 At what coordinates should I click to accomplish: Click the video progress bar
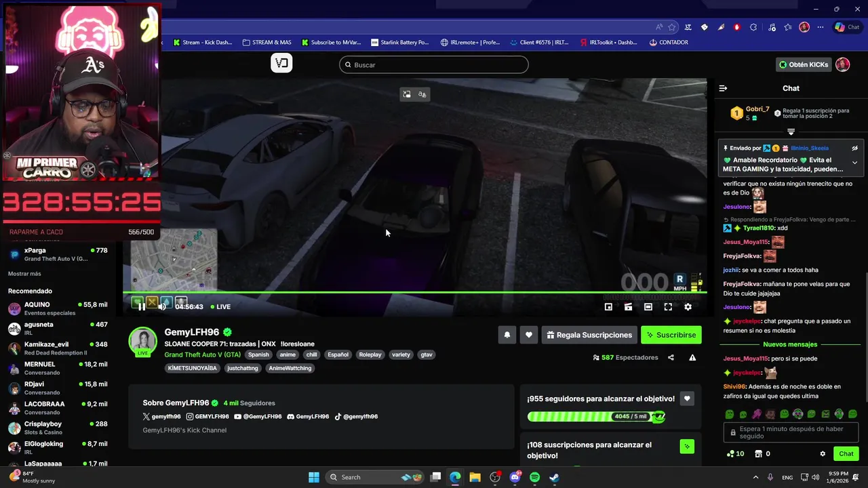pyautogui.click(x=414, y=293)
